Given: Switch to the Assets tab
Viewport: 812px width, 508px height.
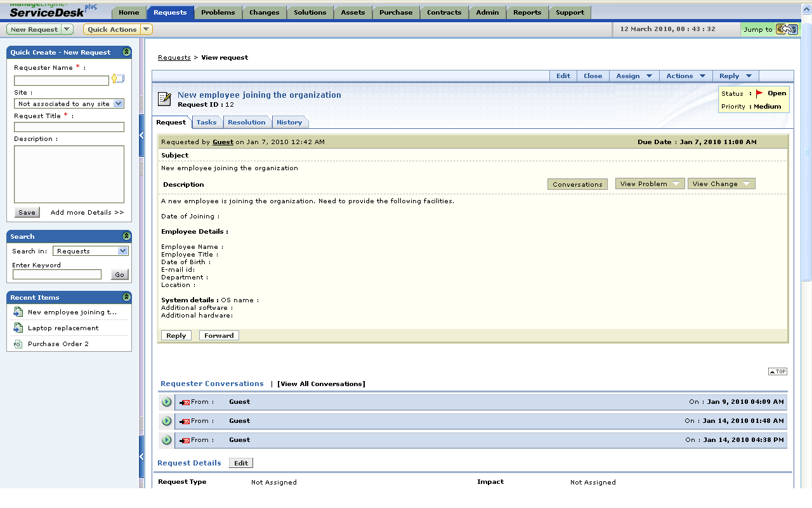Looking at the screenshot, I should coord(353,13).
